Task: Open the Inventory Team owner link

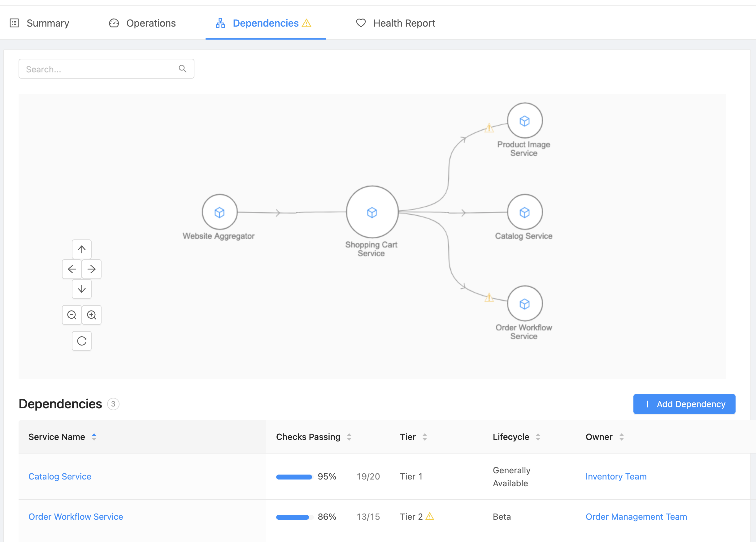Action: click(616, 476)
